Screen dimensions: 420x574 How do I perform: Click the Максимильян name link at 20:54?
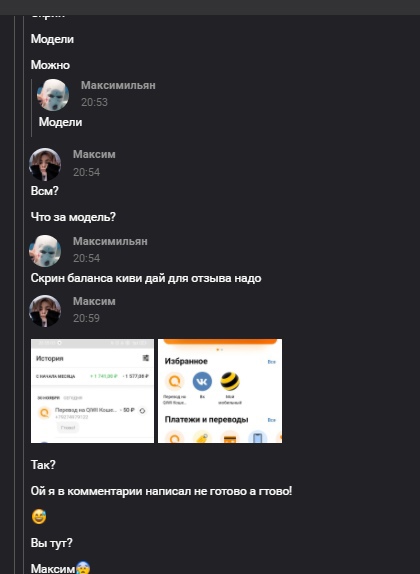(x=110, y=241)
